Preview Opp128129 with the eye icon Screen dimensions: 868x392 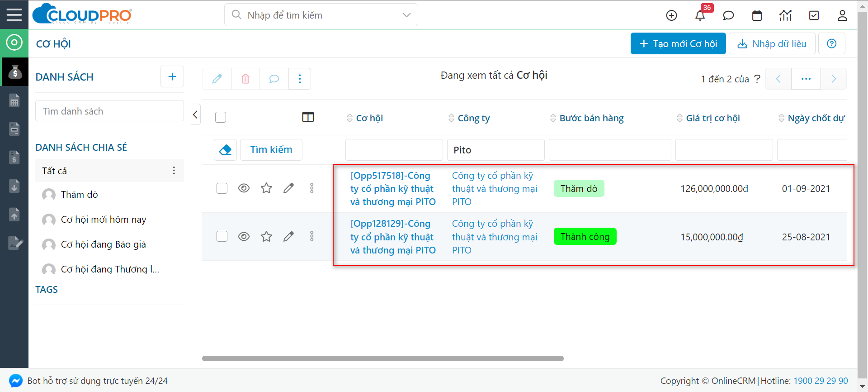pyautogui.click(x=244, y=236)
